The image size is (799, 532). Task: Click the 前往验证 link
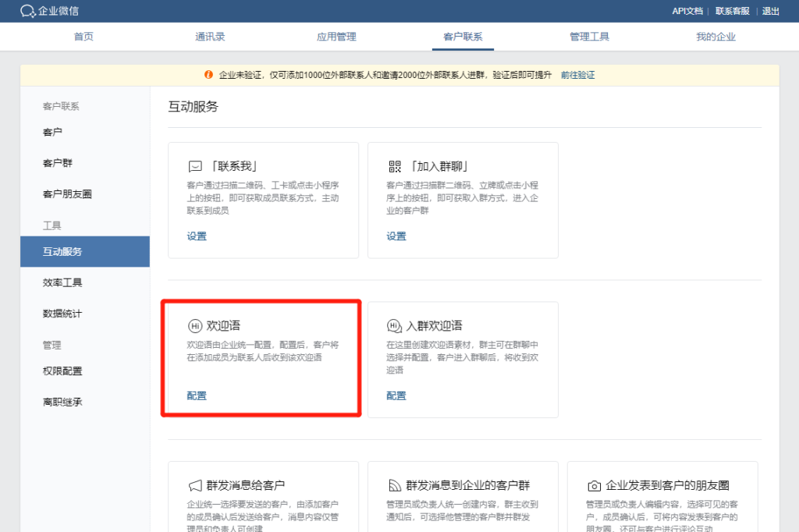point(577,75)
